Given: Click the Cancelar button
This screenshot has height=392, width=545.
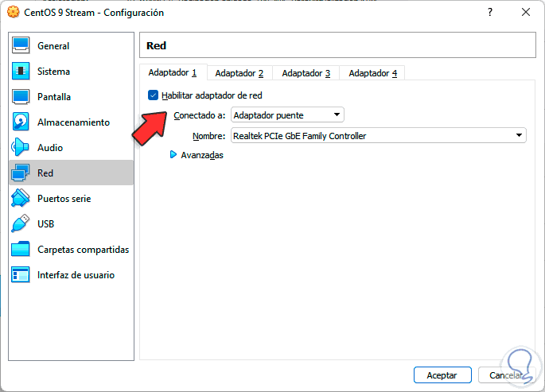Looking at the screenshot, I should tap(506, 375).
